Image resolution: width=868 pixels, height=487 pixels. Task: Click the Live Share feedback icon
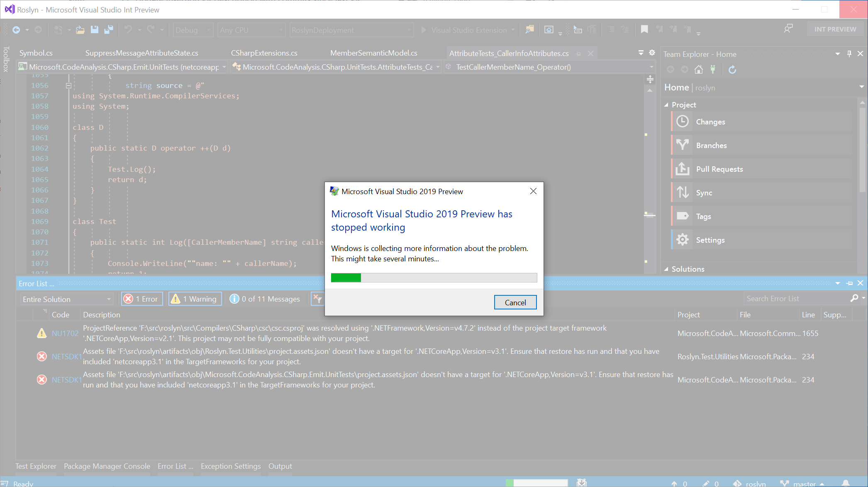pyautogui.click(x=788, y=29)
